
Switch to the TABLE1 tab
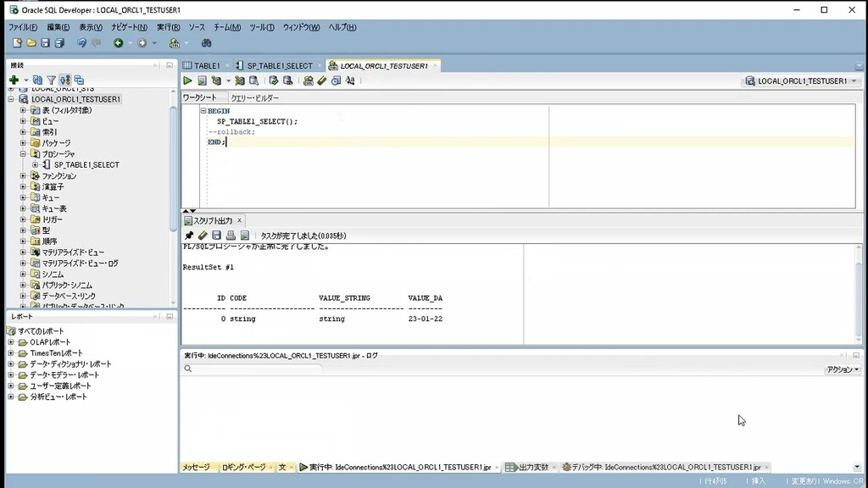tap(204, 64)
